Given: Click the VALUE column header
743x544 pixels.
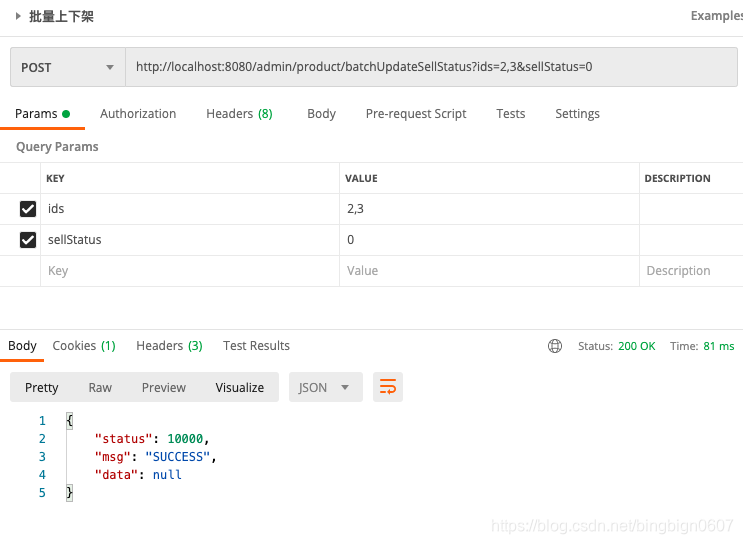Looking at the screenshot, I should 361,179.
